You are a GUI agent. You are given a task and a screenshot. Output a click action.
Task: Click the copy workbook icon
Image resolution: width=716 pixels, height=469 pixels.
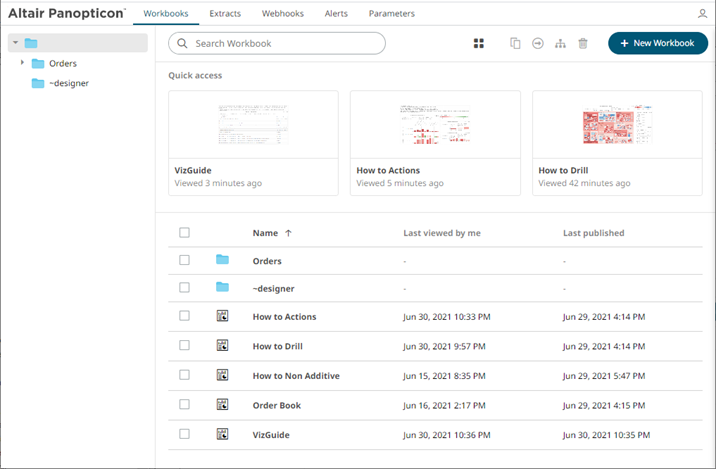tap(515, 44)
